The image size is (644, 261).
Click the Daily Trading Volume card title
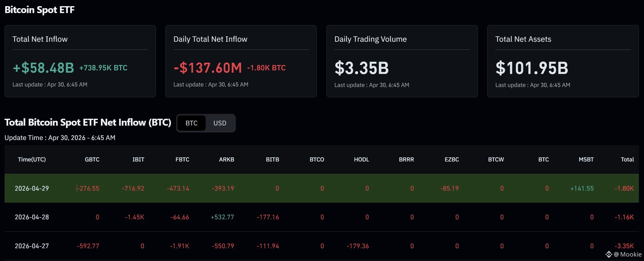tap(371, 39)
